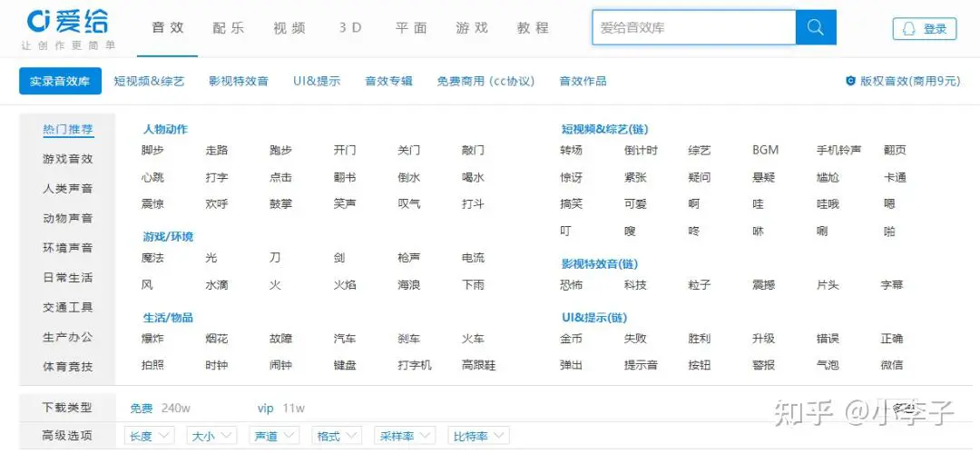Click the 微信 tag
The image size is (980, 454).
tap(892, 365)
